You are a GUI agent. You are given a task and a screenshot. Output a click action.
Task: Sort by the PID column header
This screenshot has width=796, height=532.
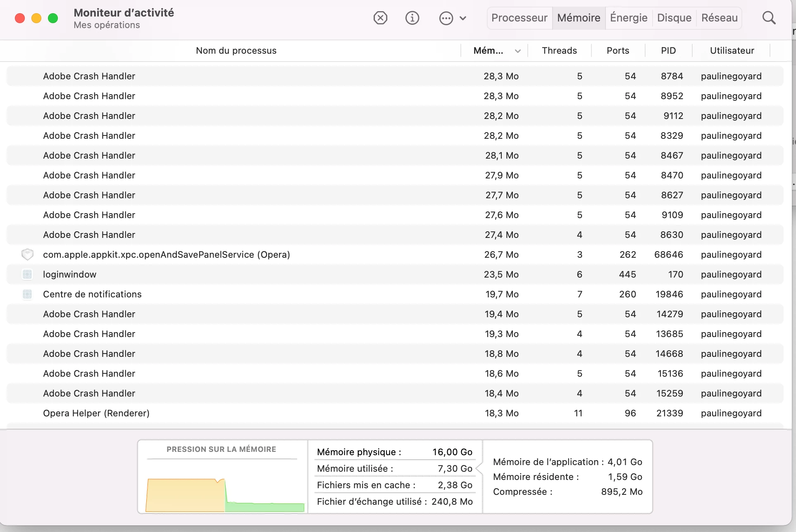pos(668,50)
